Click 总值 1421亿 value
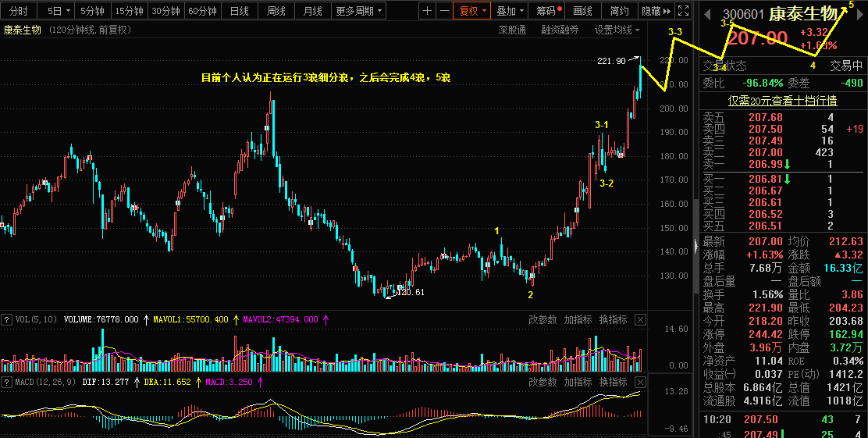The image size is (868, 438). (845, 387)
